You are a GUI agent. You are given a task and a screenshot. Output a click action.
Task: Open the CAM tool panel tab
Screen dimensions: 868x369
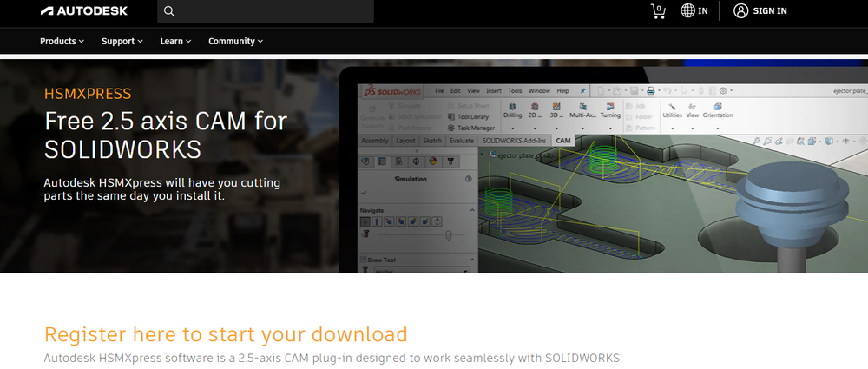(450, 161)
